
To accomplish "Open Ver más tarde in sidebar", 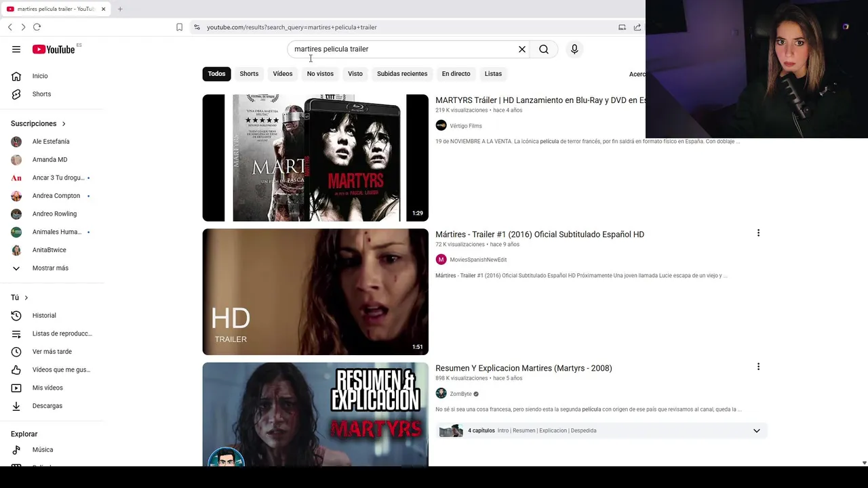I will pyautogui.click(x=52, y=352).
